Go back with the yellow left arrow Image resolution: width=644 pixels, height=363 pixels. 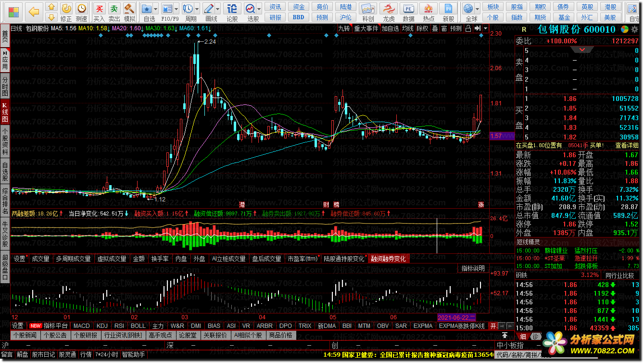coord(34,12)
